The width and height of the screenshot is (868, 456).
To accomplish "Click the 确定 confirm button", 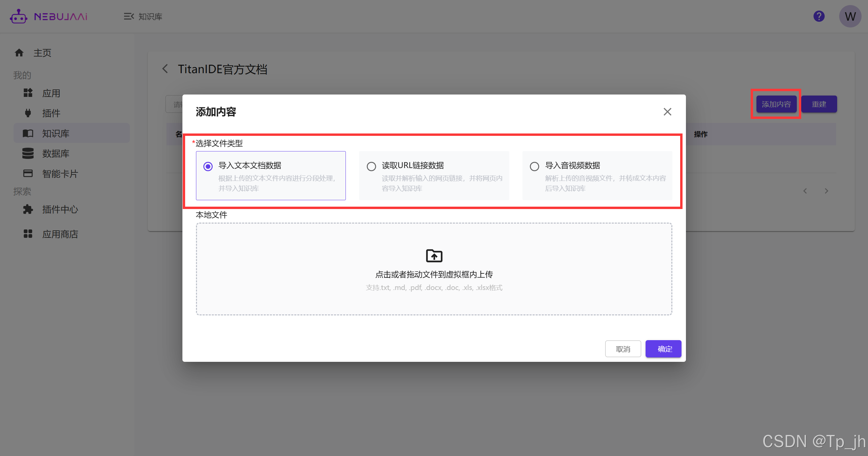I will coord(663,349).
